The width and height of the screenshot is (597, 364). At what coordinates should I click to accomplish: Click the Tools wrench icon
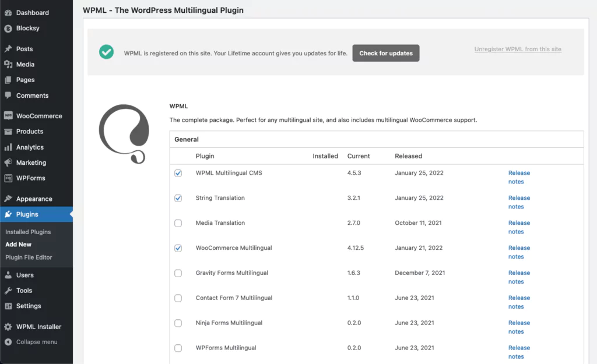8,291
